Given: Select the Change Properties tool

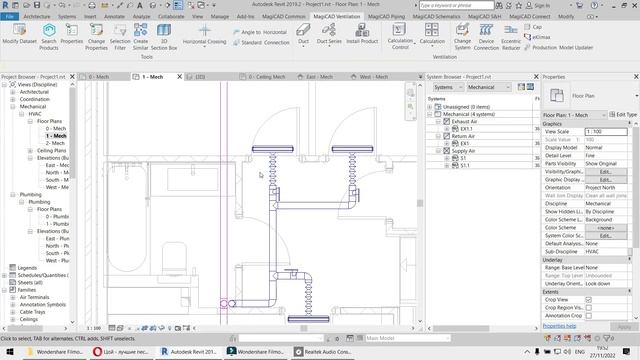Looking at the screenshot, I should pos(96,36).
